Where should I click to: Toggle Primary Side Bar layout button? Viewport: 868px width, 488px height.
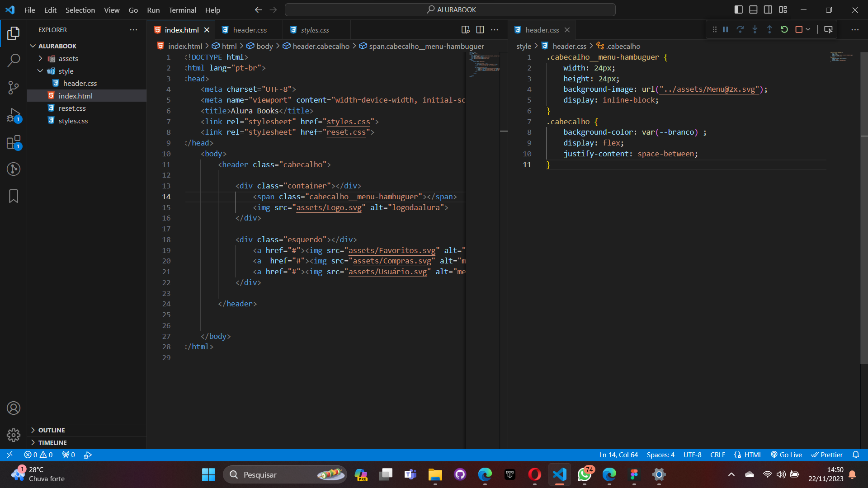point(739,9)
